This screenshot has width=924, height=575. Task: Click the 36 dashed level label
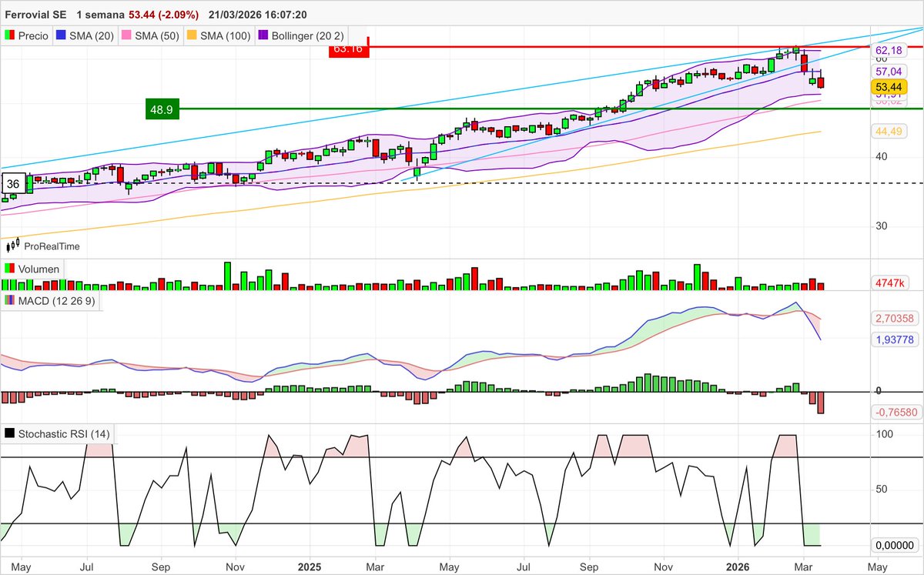click(13, 184)
